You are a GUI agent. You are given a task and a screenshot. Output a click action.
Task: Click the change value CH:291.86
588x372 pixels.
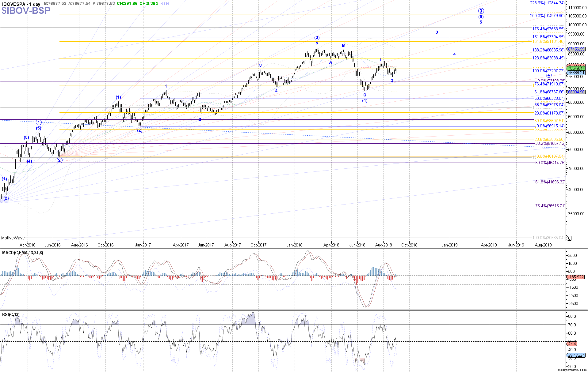point(127,4)
